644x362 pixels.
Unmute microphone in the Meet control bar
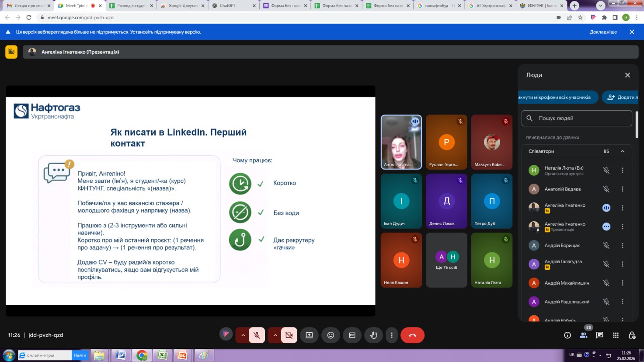point(257,335)
